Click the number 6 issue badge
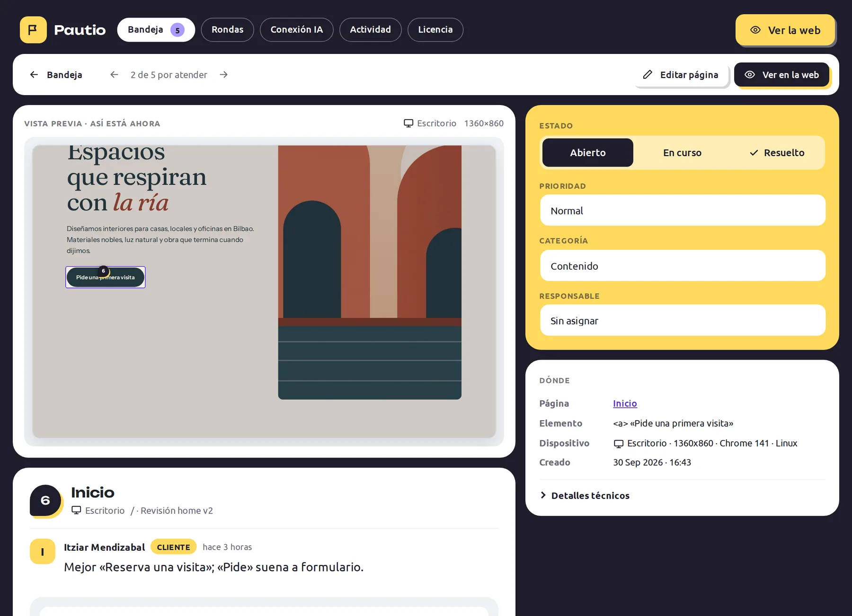 coord(45,501)
